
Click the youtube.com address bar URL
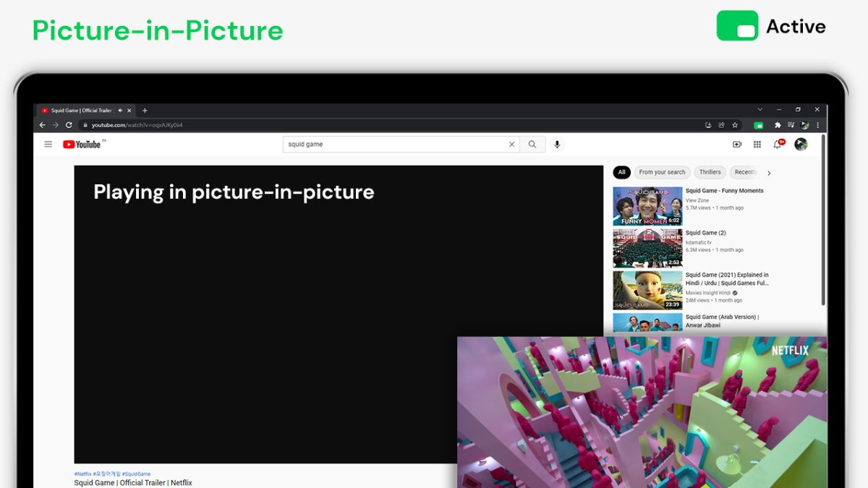coord(137,125)
